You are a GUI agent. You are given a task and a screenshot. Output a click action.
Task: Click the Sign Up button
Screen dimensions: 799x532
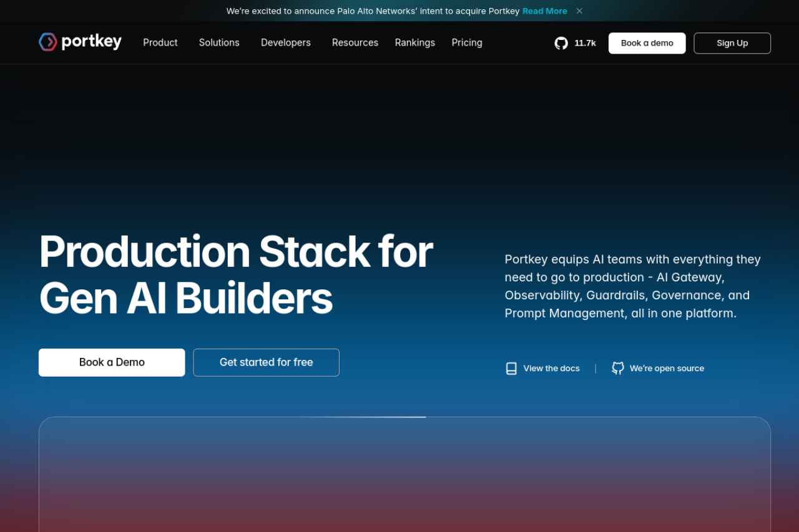click(x=732, y=43)
